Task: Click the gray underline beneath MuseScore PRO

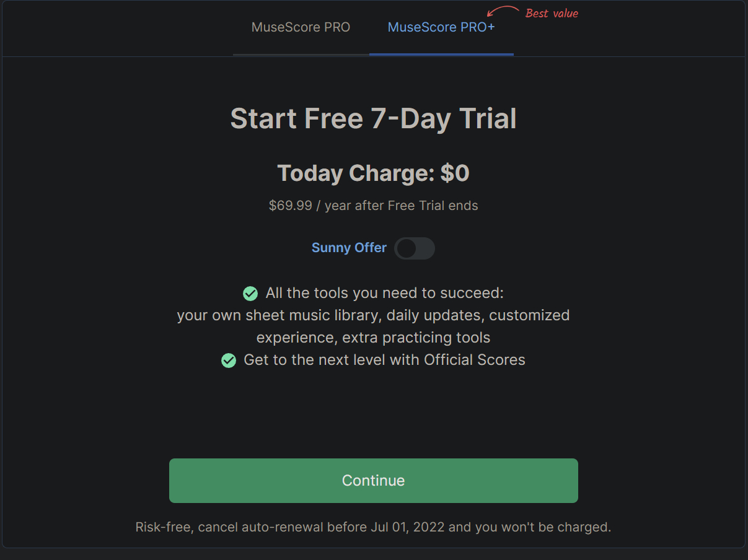Action: point(301,54)
